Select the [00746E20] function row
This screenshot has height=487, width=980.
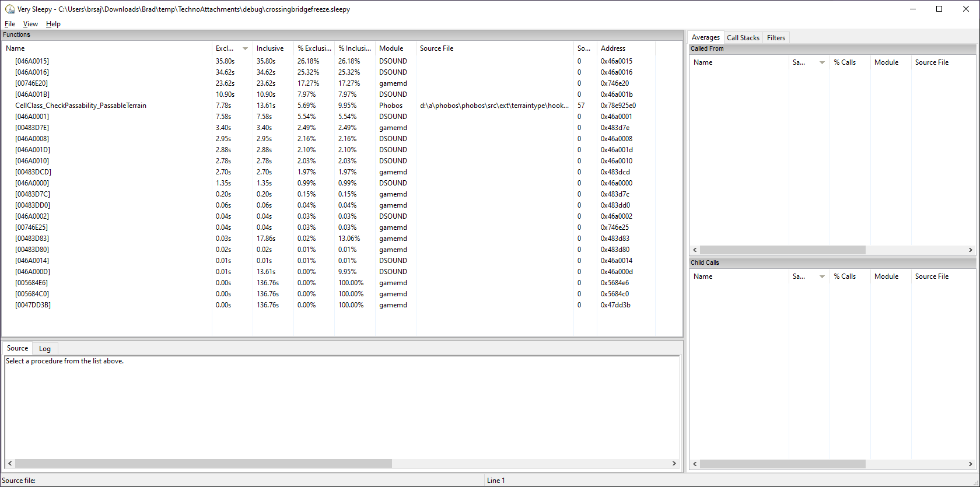point(342,83)
